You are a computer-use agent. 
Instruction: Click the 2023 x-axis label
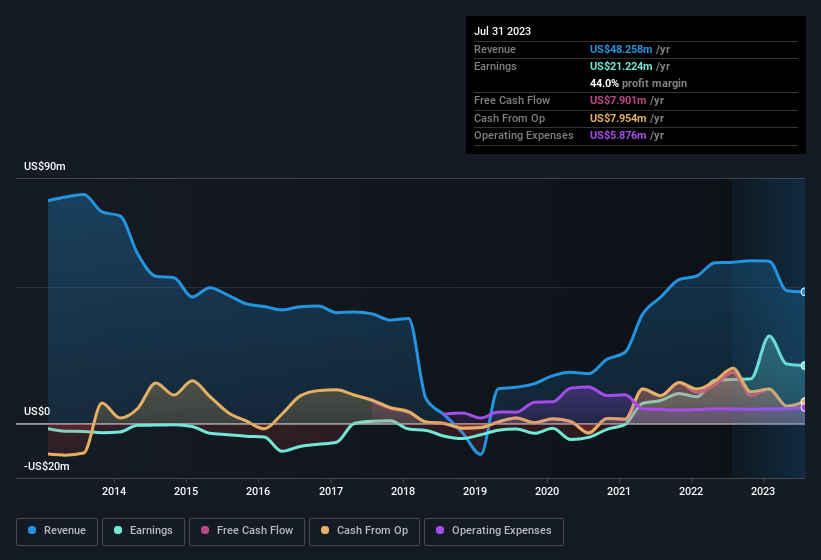coord(763,491)
